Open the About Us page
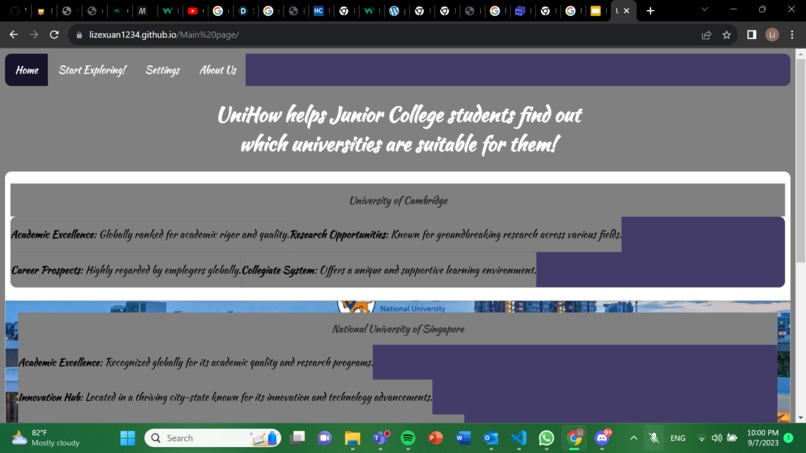 217,70
